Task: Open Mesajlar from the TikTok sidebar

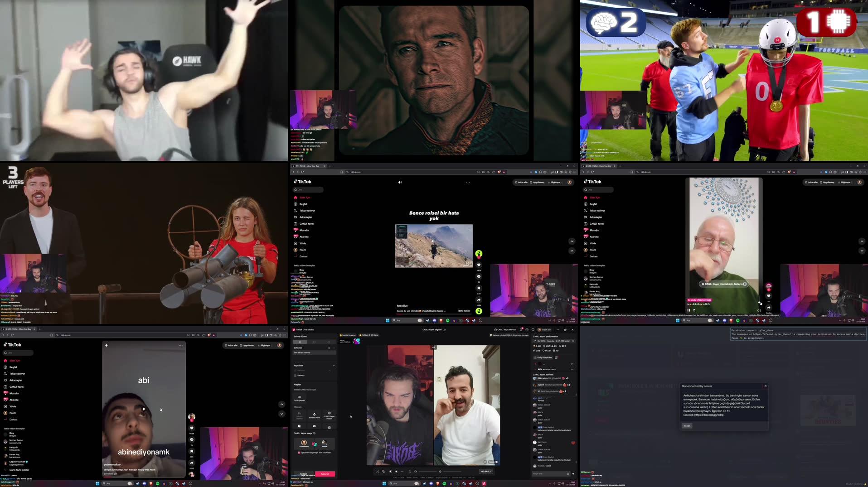Action: [305, 230]
